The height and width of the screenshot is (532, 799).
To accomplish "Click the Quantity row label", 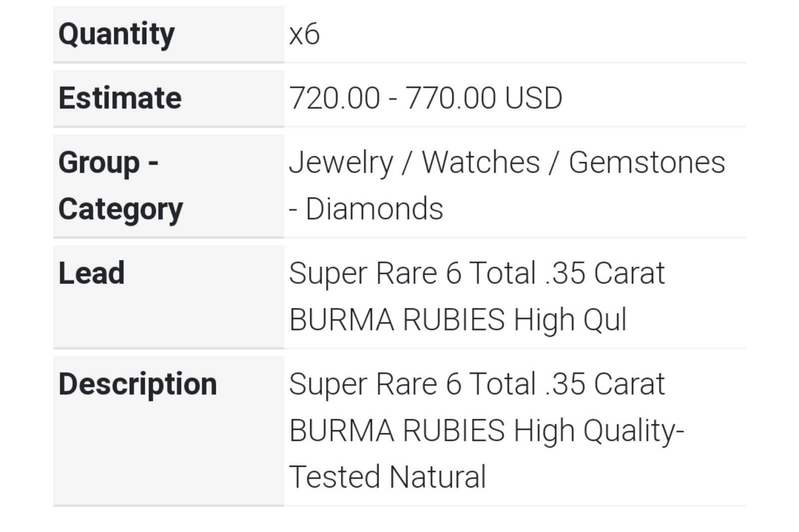I will (116, 34).
